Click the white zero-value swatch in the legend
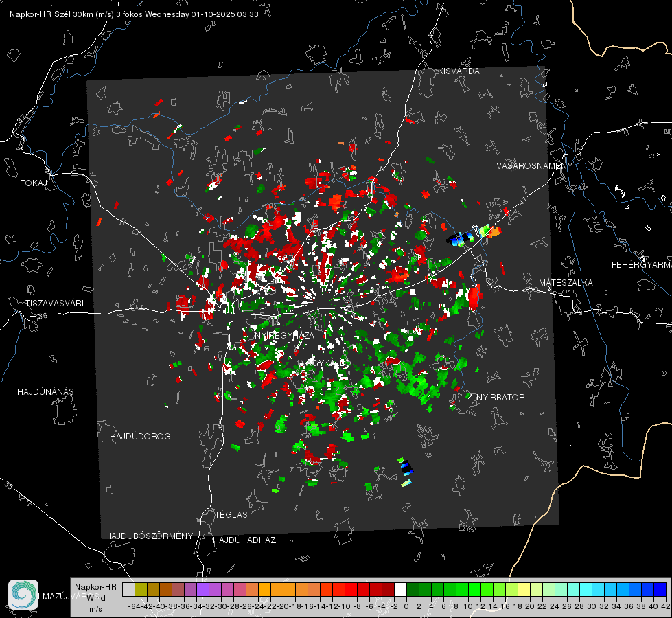The width and height of the screenshot is (672, 618). 400,590
